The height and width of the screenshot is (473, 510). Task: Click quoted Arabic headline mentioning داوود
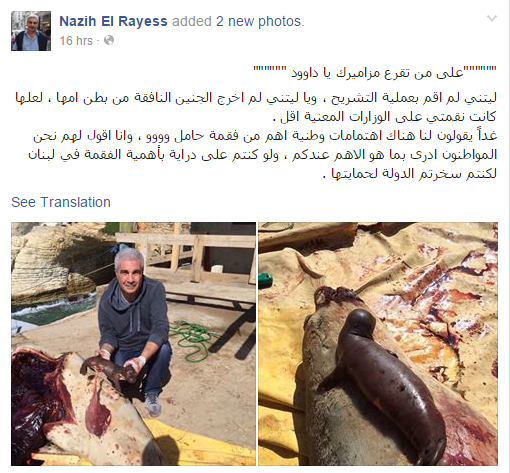(x=375, y=72)
